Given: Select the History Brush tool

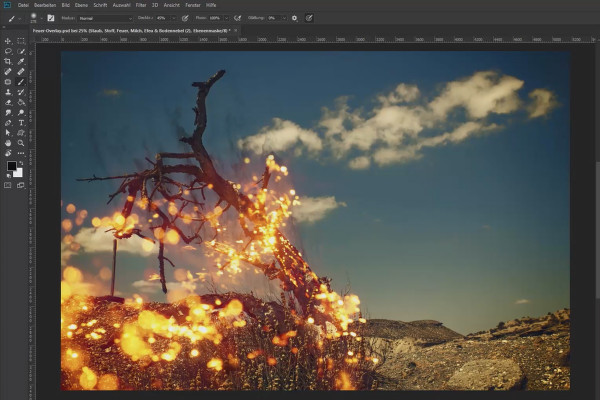Looking at the screenshot, I should tap(21, 92).
